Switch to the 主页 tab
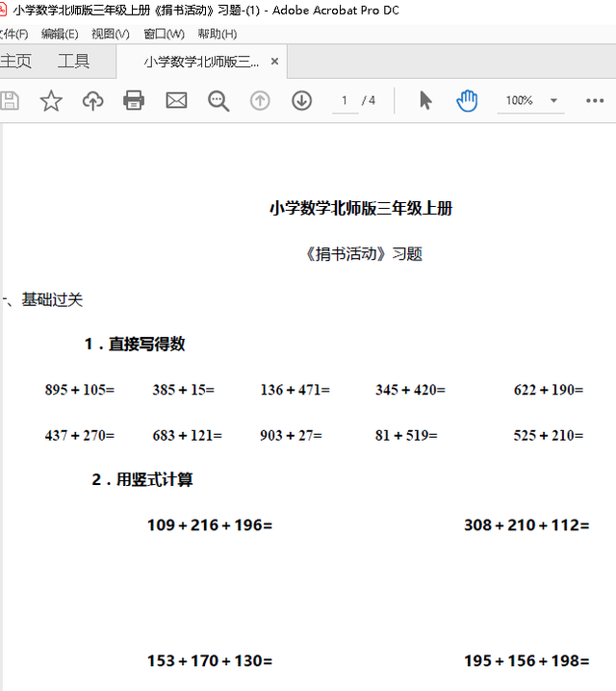616x691 pixels. pyautogui.click(x=15, y=61)
